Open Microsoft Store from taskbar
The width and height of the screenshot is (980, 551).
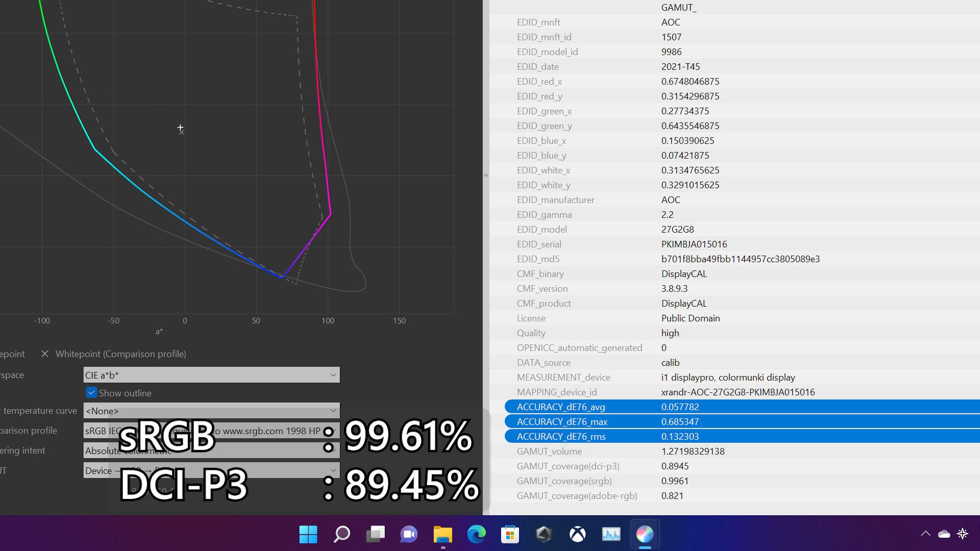(510, 534)
